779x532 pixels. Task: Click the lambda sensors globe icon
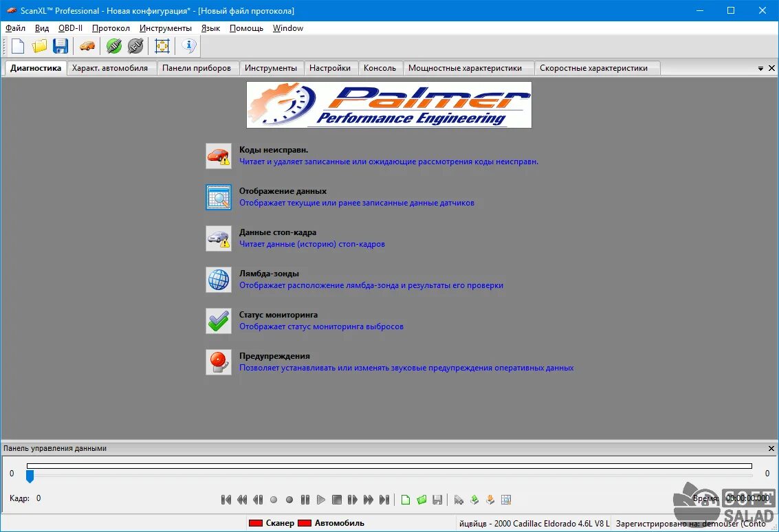(219, 280)
